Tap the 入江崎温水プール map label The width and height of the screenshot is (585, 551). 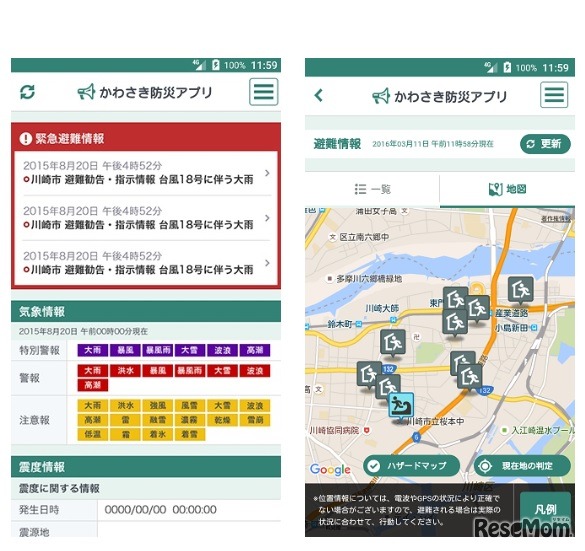tap(543, 430)
